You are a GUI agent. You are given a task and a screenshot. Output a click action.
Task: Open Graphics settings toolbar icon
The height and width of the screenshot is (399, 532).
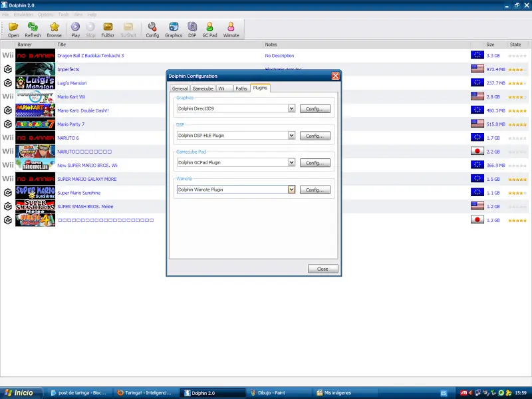[174, 29]
